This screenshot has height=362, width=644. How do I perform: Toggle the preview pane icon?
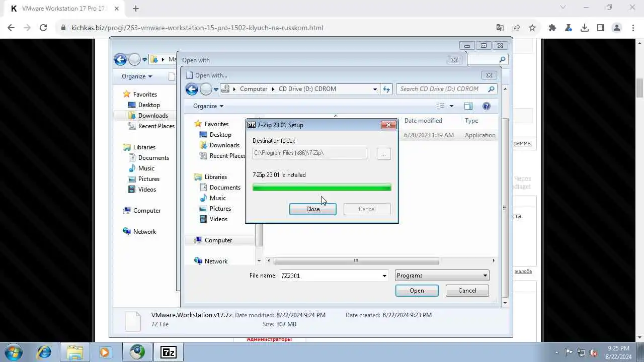pyautogui.click(x=468, y=106)
